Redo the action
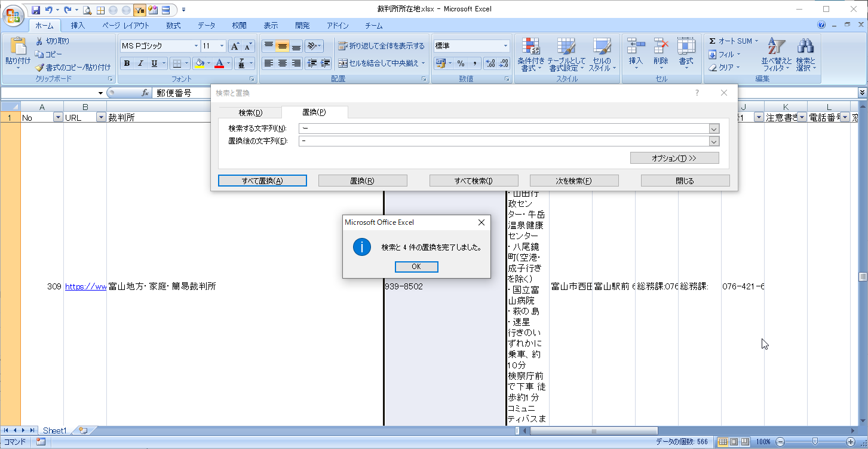Viewport: 868px width, 449px height. pos(68,10)
